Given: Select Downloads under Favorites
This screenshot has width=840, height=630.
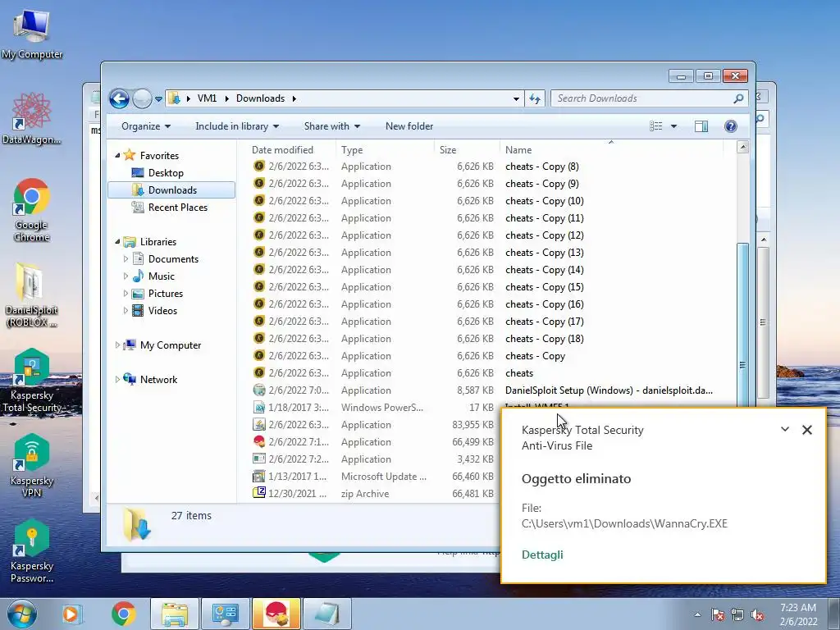Looking at the screenshot, I should tap(171, 190).
